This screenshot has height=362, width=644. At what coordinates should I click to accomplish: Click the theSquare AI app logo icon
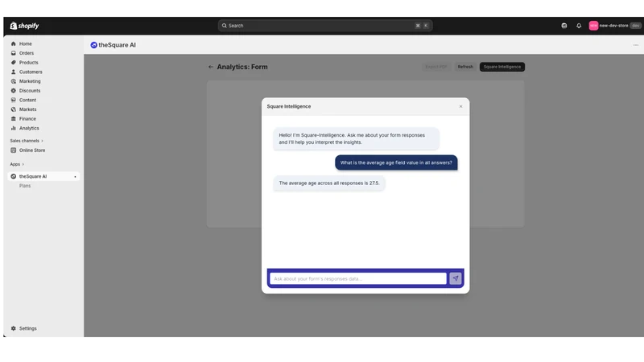coord(93,45)
